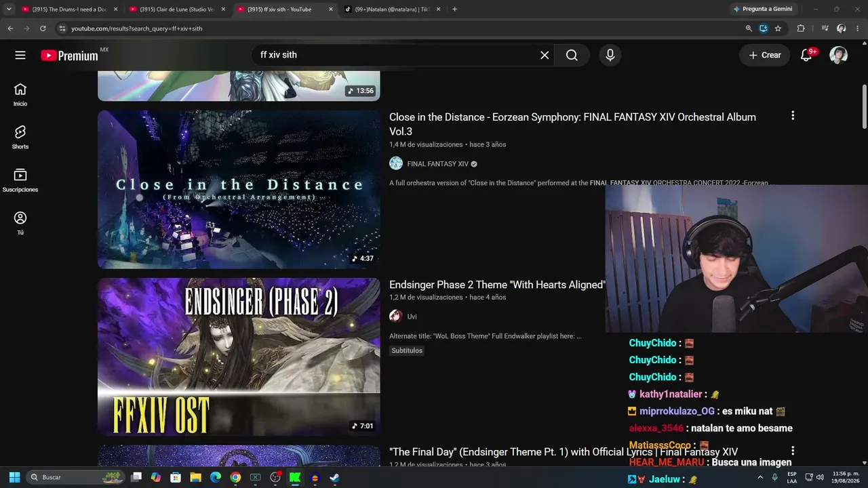Go back in browser history
Viewport: 868px width, 488px height.
(10, 28)
